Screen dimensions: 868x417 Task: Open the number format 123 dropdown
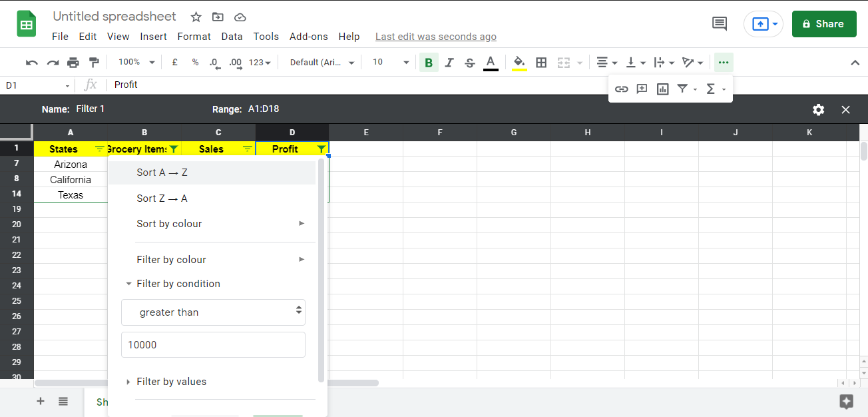260,63
